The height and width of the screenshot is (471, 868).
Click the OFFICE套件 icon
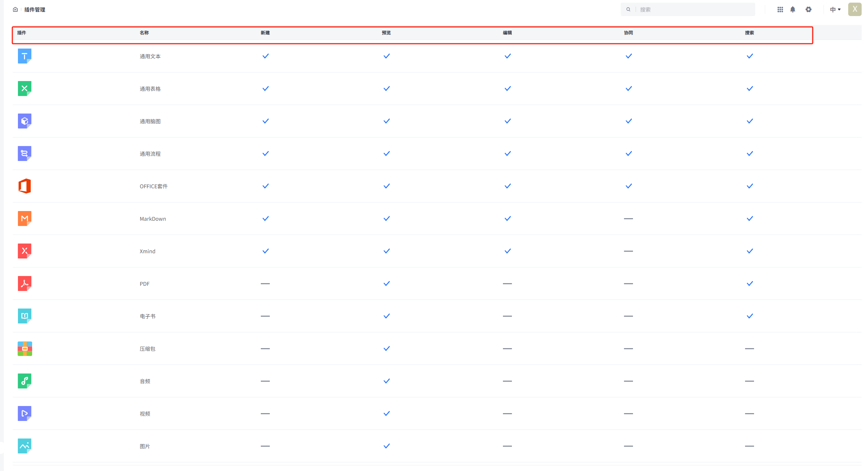point(25,186)
